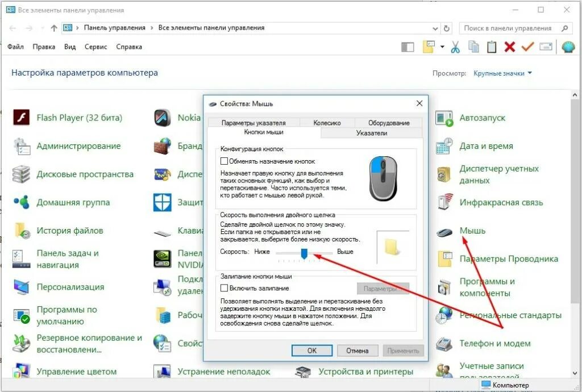Image resolution: width=582 pixels, height=392 pixels.
Task: Switch to the Колесико tab
Action: [x=327, y=123]
